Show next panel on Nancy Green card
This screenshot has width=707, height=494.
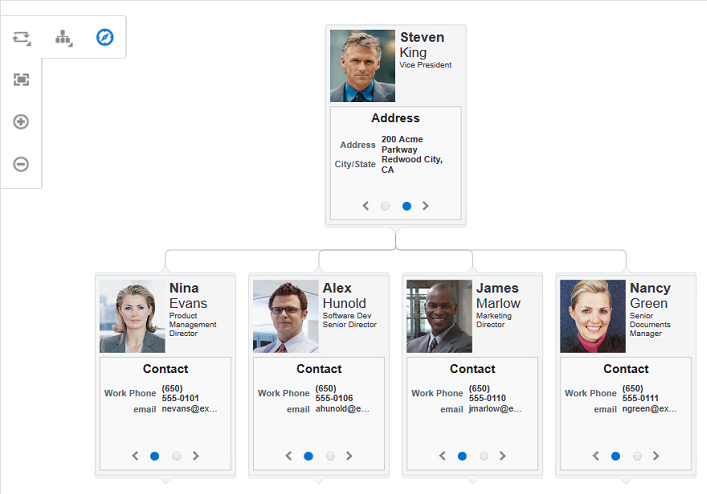656,456
